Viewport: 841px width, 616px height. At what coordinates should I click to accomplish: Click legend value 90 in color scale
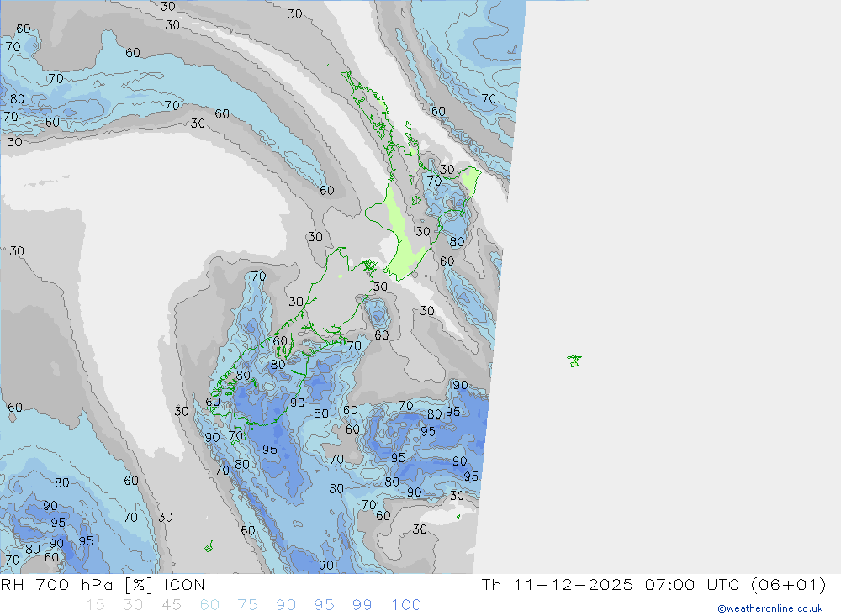point(286,605)
